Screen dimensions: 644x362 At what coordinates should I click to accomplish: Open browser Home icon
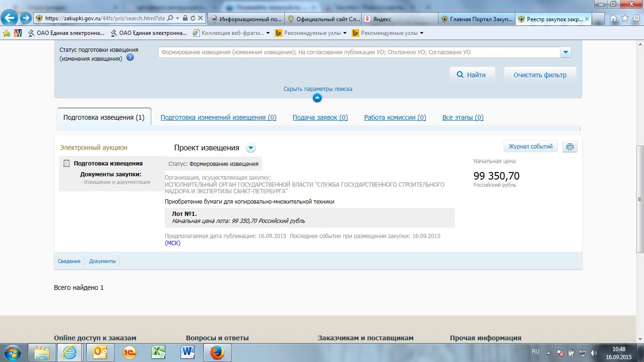coord(613,18)
